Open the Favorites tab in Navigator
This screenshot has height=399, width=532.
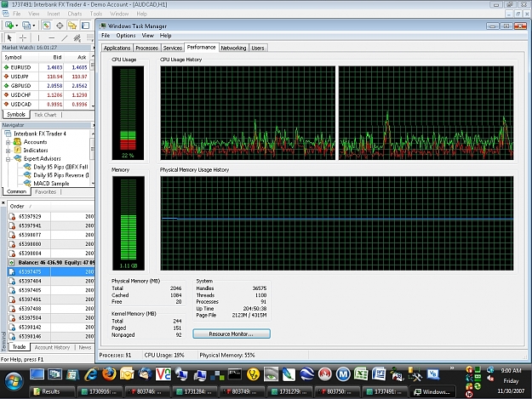(45, 192)
